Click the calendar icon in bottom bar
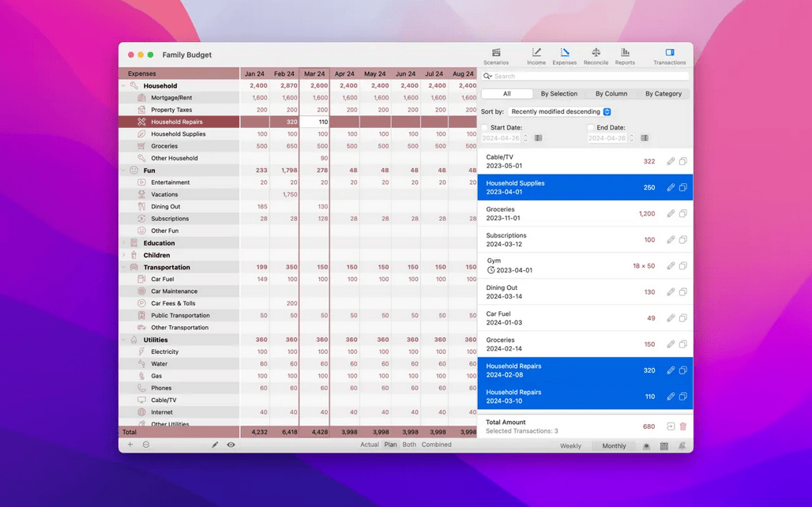 [664, 446]
